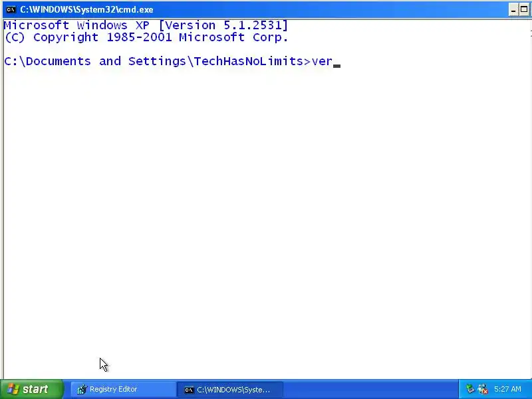Select the cmd.exe taskbar button
This screenshot has width=532, height=399.
pos(229,390)
